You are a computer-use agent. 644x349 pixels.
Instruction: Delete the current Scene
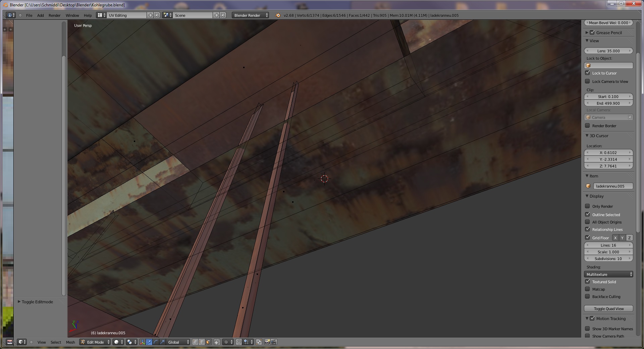coord(223,15)
